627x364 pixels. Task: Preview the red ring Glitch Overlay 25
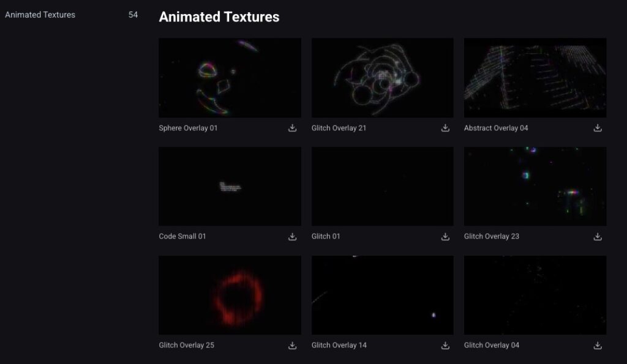pyautogui.click(x=230, y=295)
